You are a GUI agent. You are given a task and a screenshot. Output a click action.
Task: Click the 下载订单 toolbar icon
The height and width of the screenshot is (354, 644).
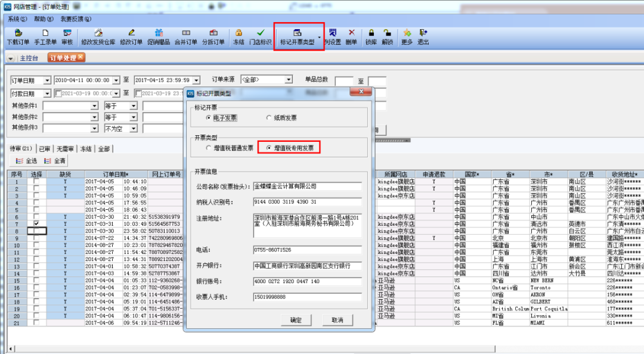pos(18,33)
